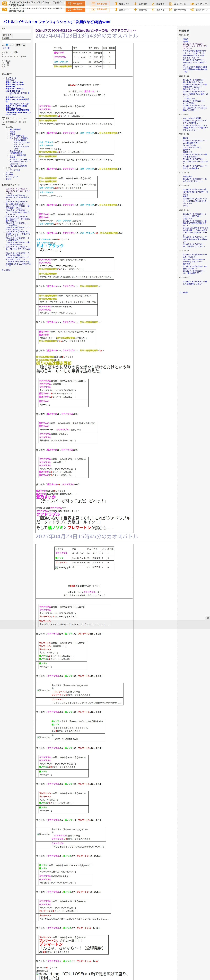Open 神敗退 history link
210x980 pixels.
[x=186, y=196]
